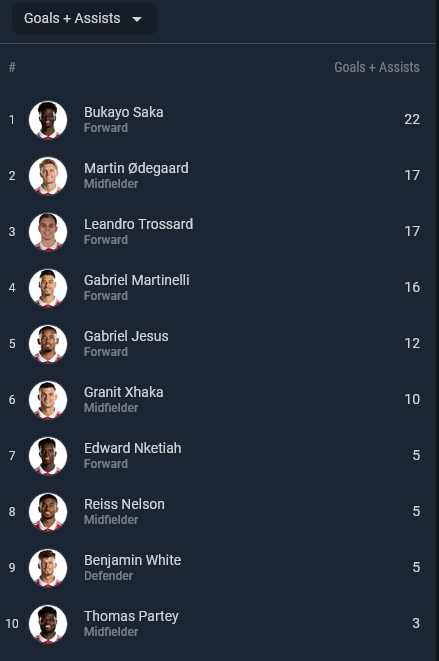Select the Granit Xhaka name link
This screenshot has width=439, height=661.
124,392
